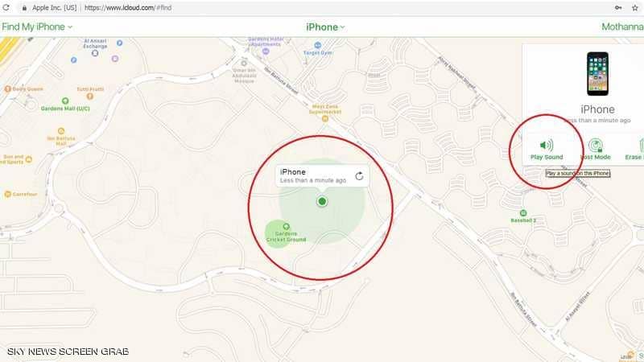Reload the page with browser refresh icon
The height and width of the screenshot is (362, 644).
click(x=6, y=7)
